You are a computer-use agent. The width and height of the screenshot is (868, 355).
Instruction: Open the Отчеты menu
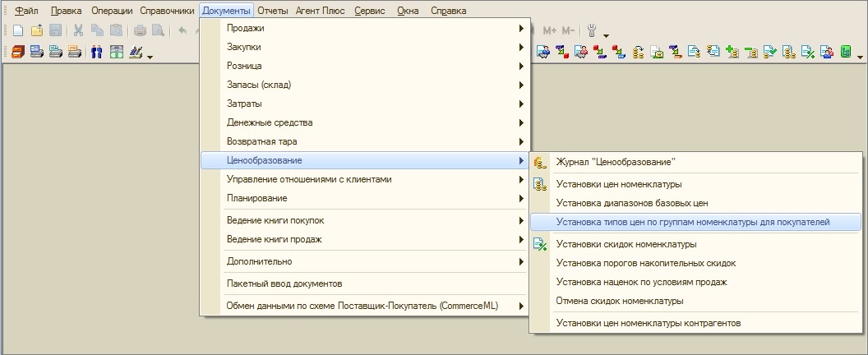point(272,11)
